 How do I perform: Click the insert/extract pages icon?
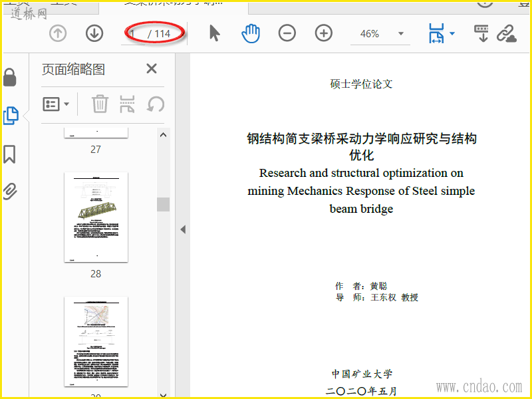[x=127, y=104]
